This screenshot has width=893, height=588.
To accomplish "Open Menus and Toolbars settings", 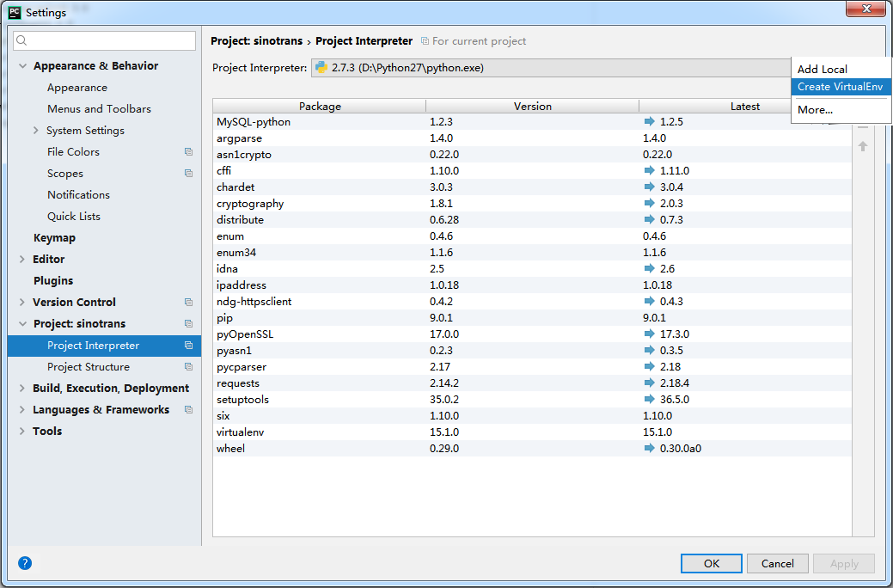I will [99, 109].
